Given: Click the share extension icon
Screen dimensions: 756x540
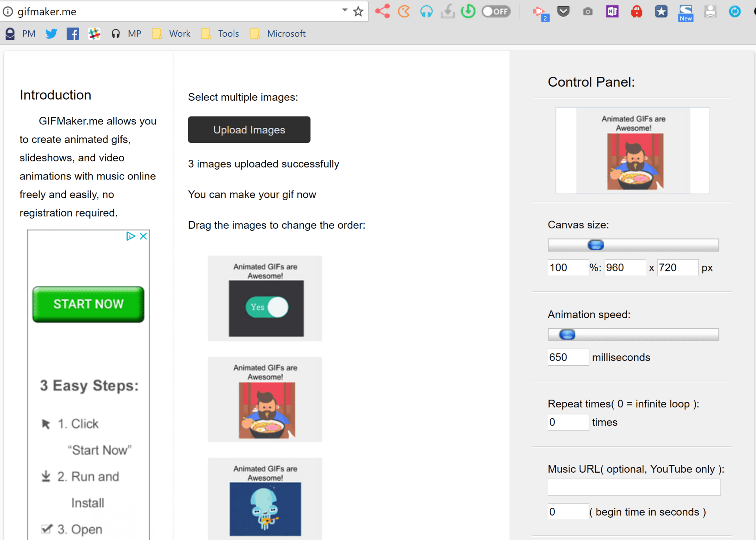Looking at the screenshot, I should [382, 11].
